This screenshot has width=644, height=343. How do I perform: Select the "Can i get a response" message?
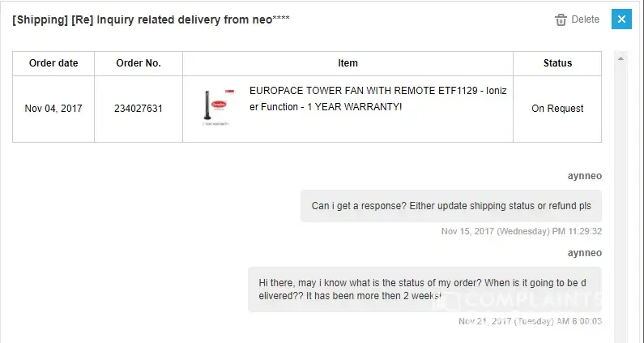click(x=451, y=206)
